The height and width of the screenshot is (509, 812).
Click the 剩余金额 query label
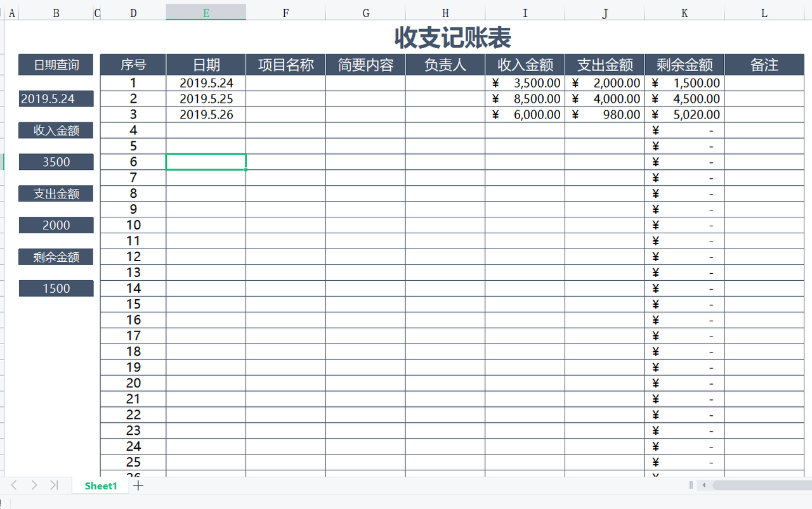click(x=56, y=257)
